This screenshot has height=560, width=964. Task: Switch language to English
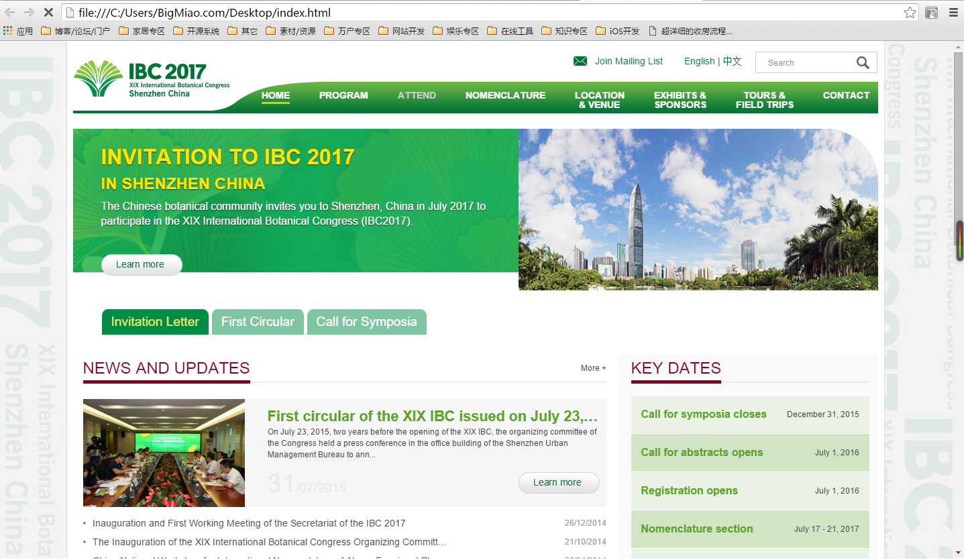coord(699,61)
